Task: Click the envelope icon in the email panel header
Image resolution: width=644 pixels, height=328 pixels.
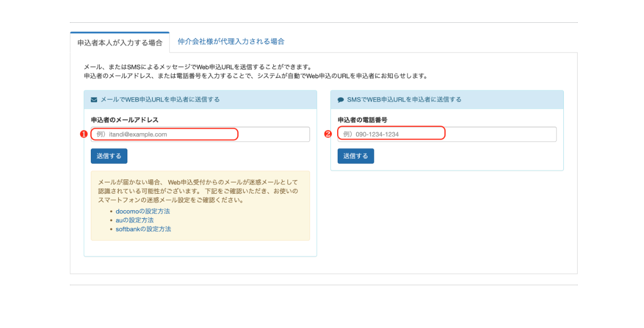Action: pyautogui.click(x=94, y=100)
